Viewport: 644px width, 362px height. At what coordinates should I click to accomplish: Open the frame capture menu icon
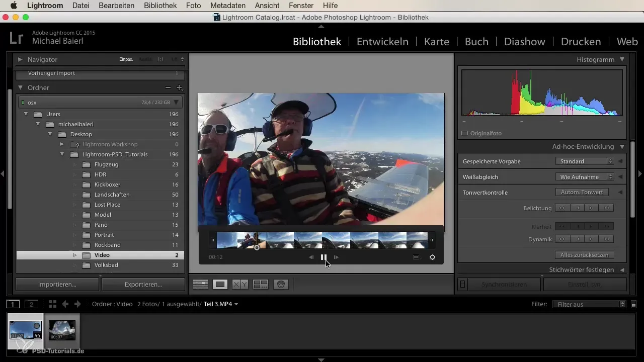(x=417, y=257)
